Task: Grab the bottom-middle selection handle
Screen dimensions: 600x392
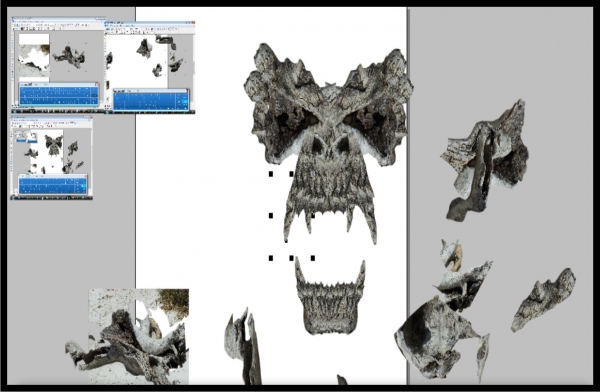Action: [292, 258]
